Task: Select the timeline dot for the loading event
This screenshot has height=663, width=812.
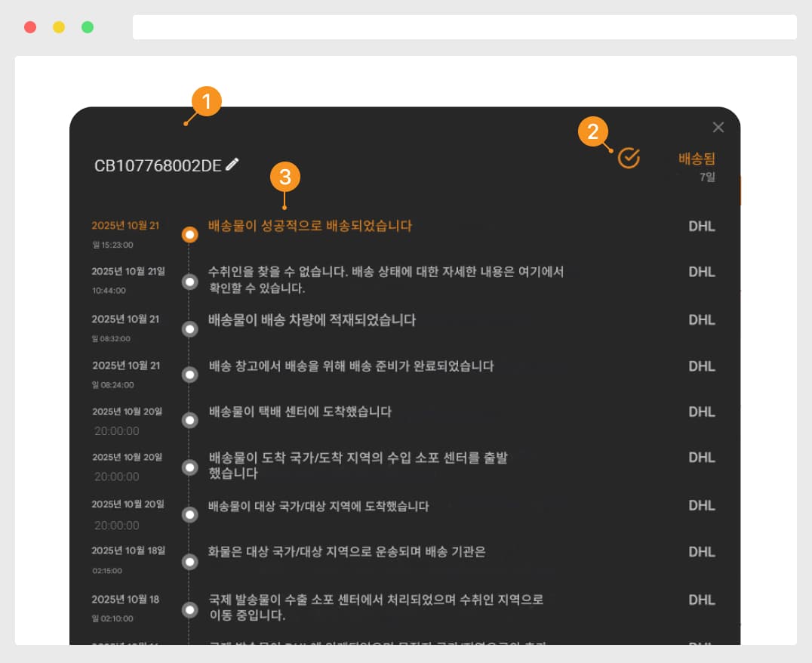Action: 190,328
